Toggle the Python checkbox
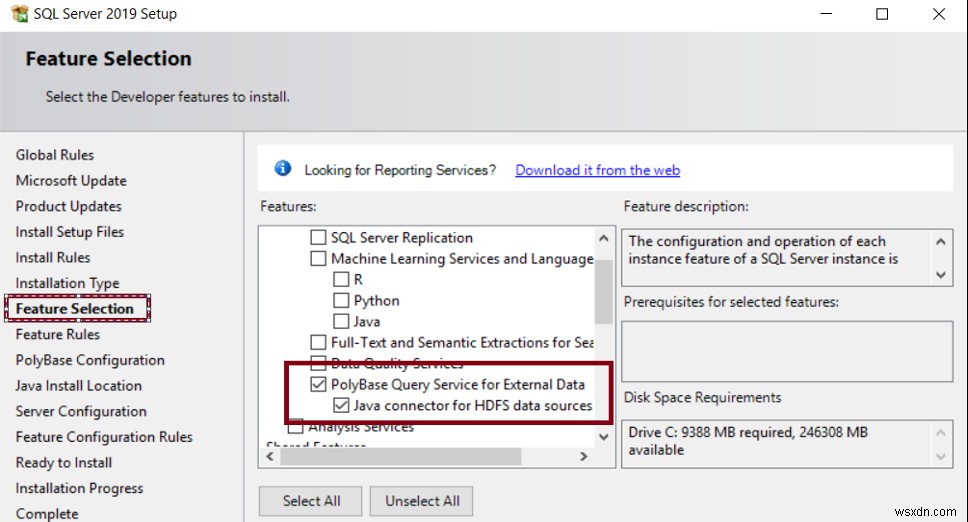The height and width of the screenshot is (522, 968). click(x=340, y=300)
